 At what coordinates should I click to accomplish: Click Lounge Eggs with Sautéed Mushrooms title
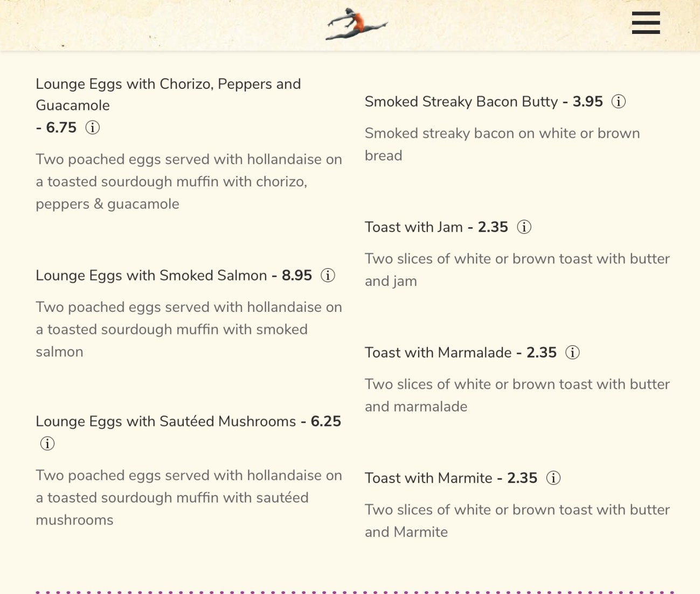[165, 421]
